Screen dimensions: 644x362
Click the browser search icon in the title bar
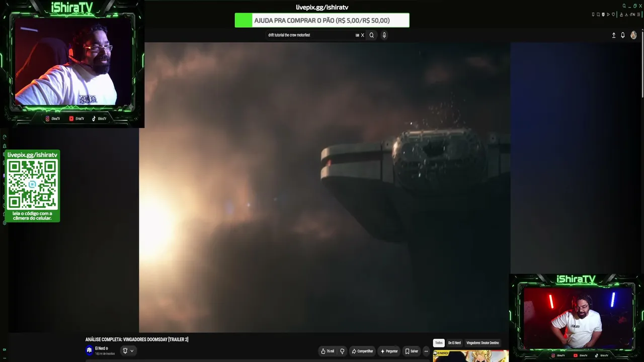pos(624,6)
